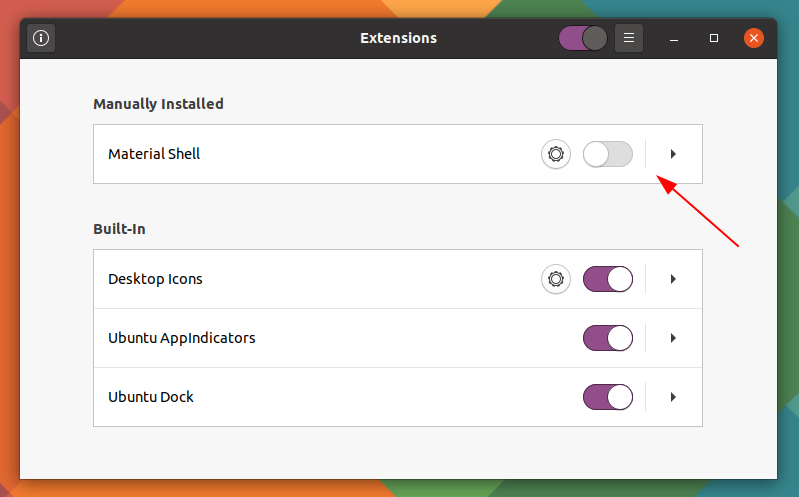Image resolution: width=799 pixels, height=497 pixels.
Task: Open Material Shell settings gear
Action: pyautogui.click(x=556, y=154)
